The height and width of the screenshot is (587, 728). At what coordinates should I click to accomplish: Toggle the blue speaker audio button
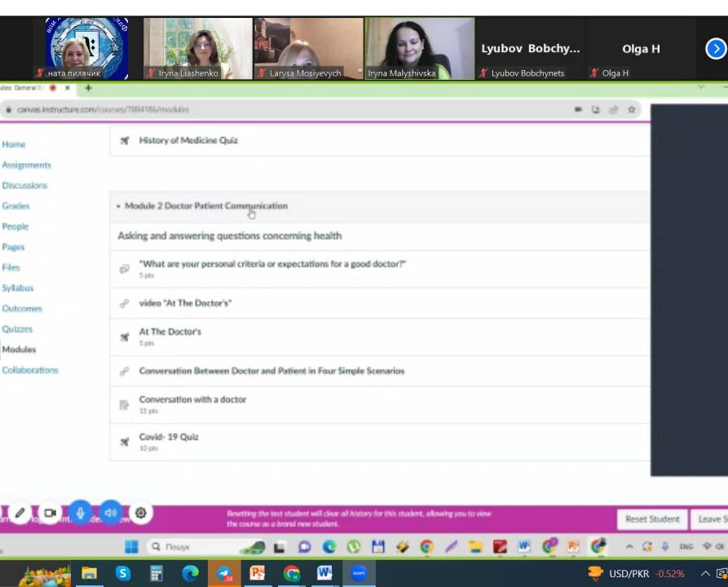point(110,512)
